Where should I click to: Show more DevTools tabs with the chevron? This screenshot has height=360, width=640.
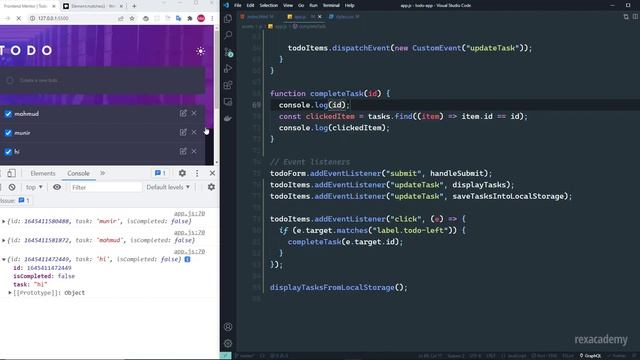pyautogui.click(x=102, y=173)
